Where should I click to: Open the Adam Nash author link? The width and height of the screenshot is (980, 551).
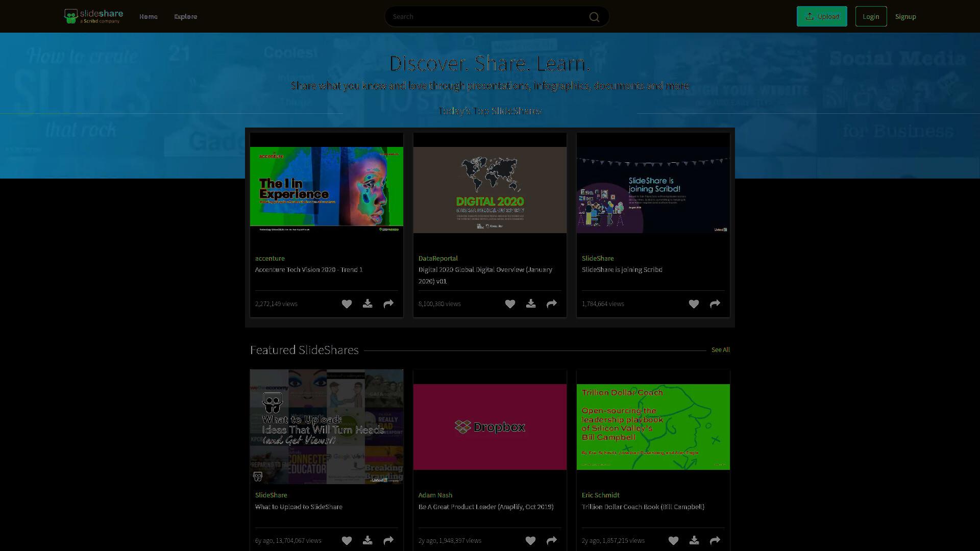point(435,495)
